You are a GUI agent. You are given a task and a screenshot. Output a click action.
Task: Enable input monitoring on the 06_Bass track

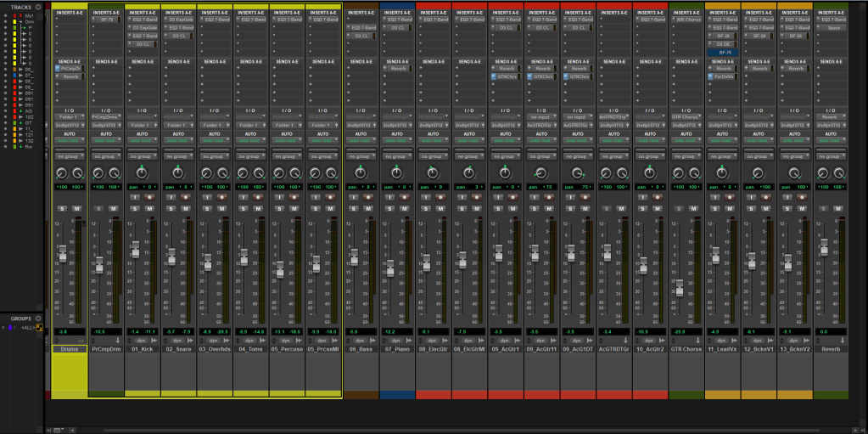(354, 197)
